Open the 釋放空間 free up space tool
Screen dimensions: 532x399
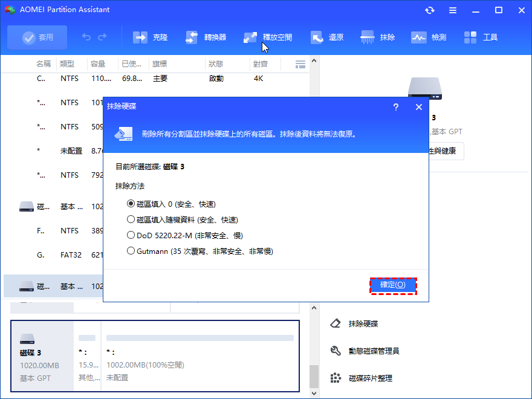(268, 37)
